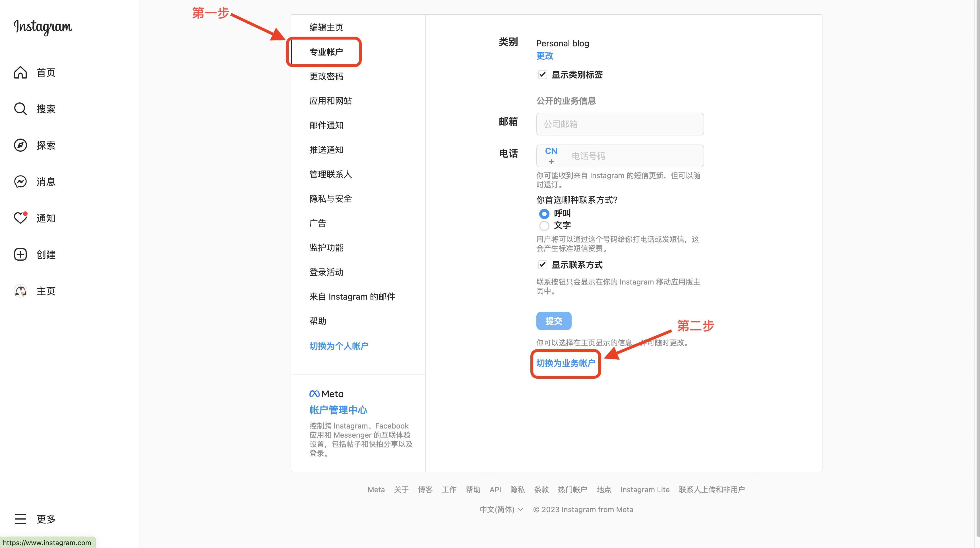The height and width of the screenshot is (548, 980).
Task: Click the 热门帐户 footer link
Action: tap(572, 490)
